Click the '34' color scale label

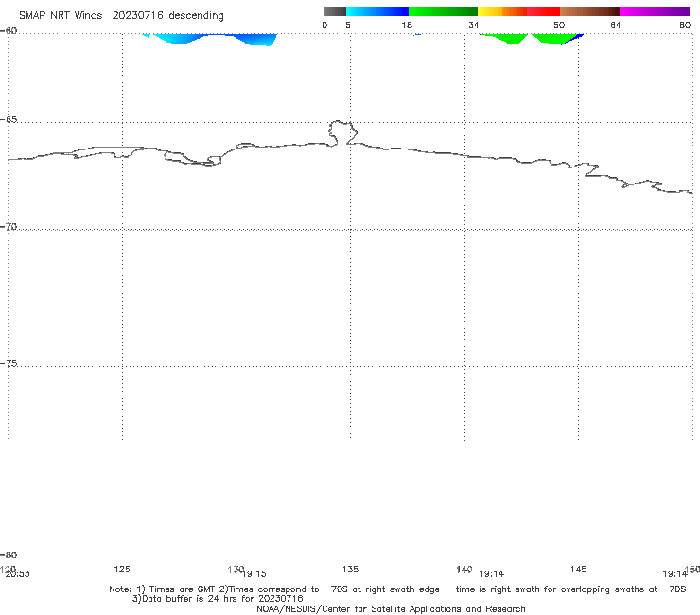[474, 25]
